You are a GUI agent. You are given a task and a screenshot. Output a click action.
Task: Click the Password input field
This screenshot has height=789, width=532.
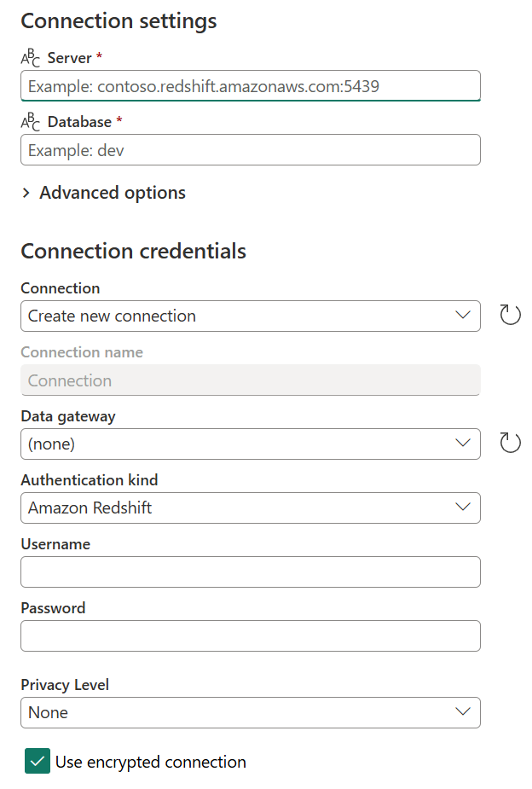(250, 635)
